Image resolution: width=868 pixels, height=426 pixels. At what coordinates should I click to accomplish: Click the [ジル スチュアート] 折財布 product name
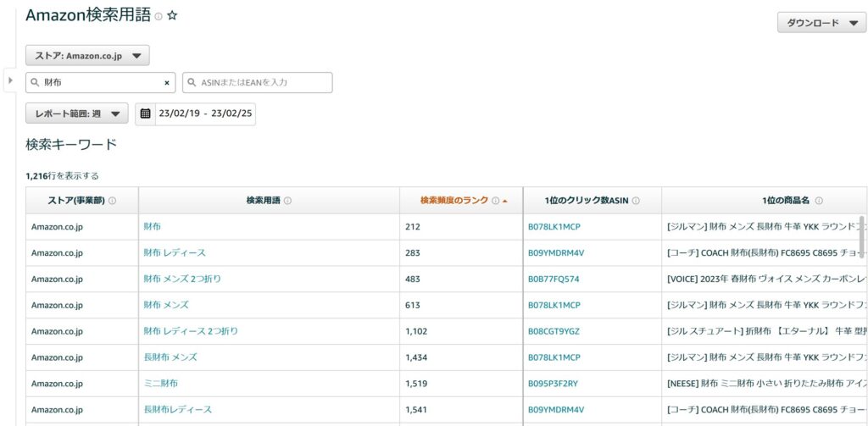click(767, 331)
